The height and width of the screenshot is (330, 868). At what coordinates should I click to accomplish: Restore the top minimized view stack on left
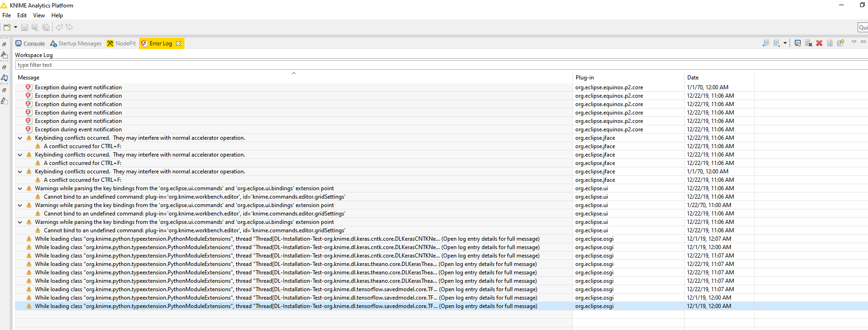coord(4,44)
